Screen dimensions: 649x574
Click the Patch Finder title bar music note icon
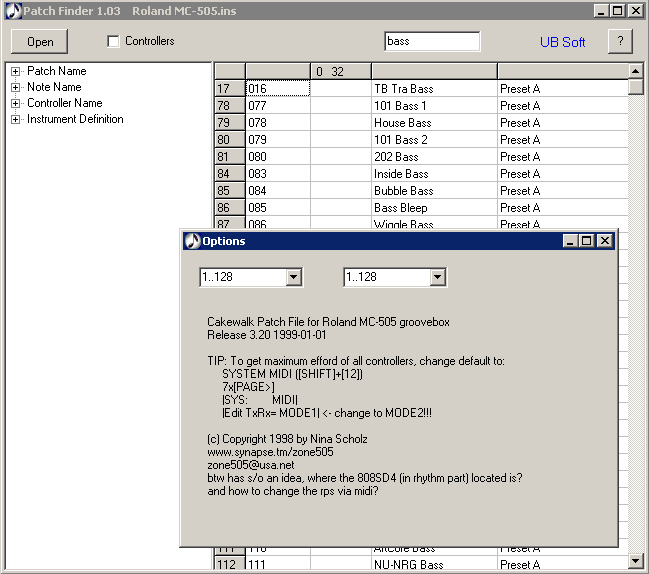[13, 11]
